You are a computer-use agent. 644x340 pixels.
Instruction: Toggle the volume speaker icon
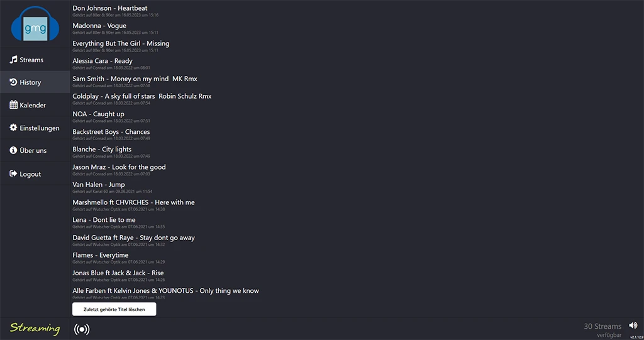pos(633,326)
